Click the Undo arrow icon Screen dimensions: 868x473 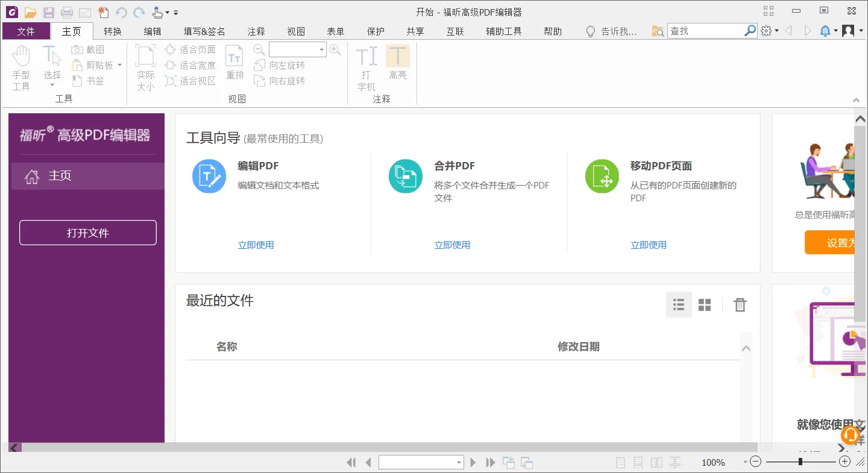click(x=121, y=12)
